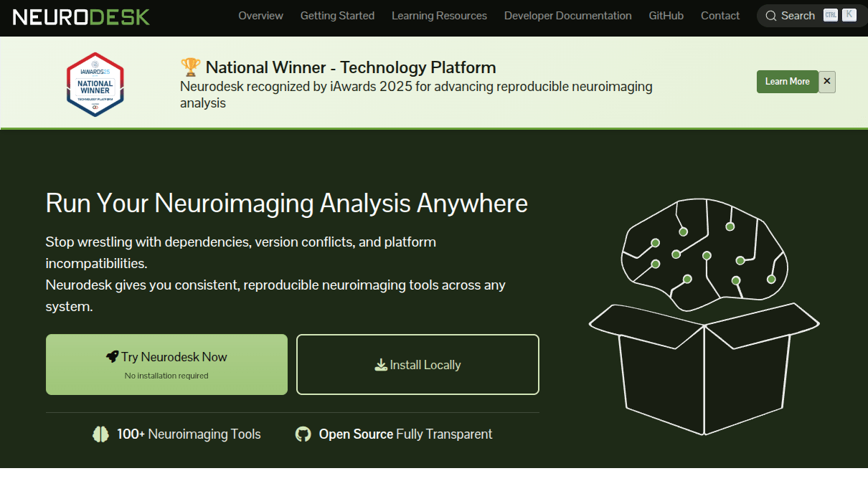This screenshot has width=868, height=481.
Task: Click 'Open Source Fully Transparent' text
Action: coord(405,434)
